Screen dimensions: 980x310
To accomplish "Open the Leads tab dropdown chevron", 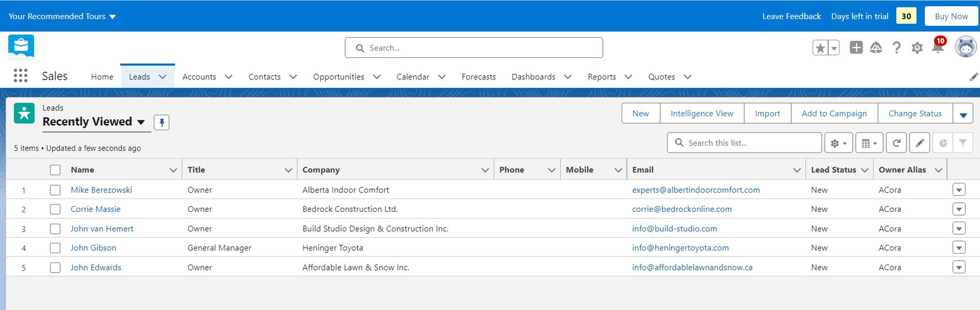I will point(162,77).
